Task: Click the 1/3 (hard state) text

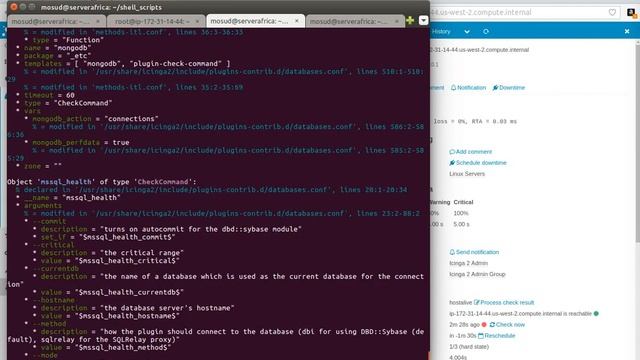Action: pyautogui.click(x=469, y=347)
